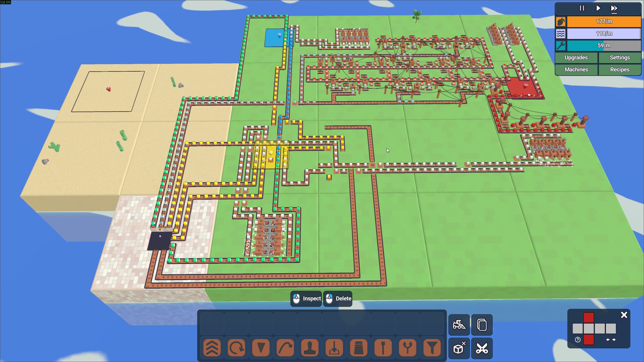
Task: Open the Machines menu
Action: pos(576,70)
